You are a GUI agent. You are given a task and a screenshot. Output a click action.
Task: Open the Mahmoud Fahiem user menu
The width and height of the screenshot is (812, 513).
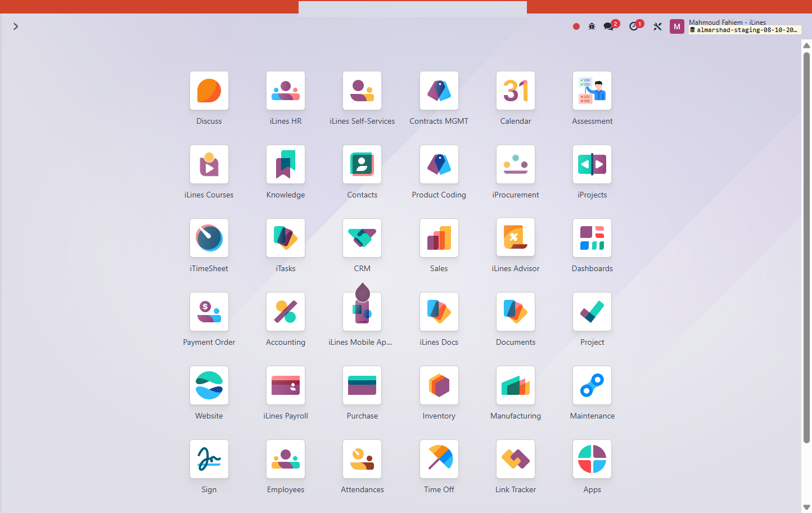735,26
